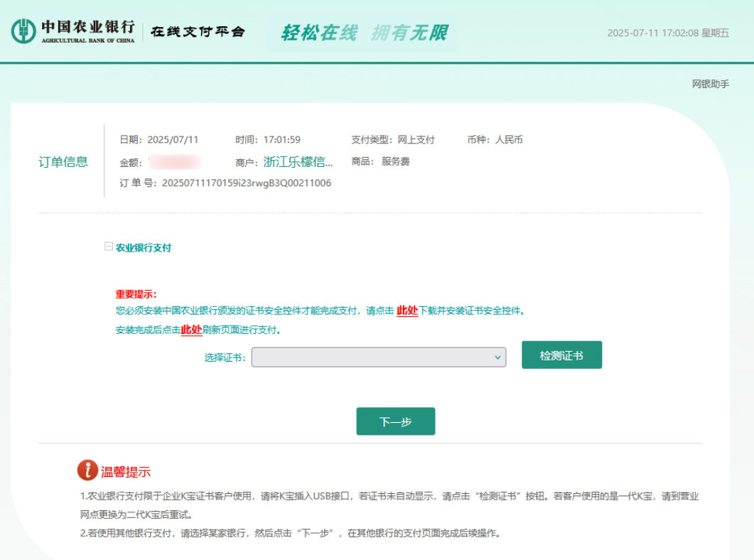754x560 pixels.
Task: Collapse the 农业银行支付 section
Action: click(x=109, y=247)
